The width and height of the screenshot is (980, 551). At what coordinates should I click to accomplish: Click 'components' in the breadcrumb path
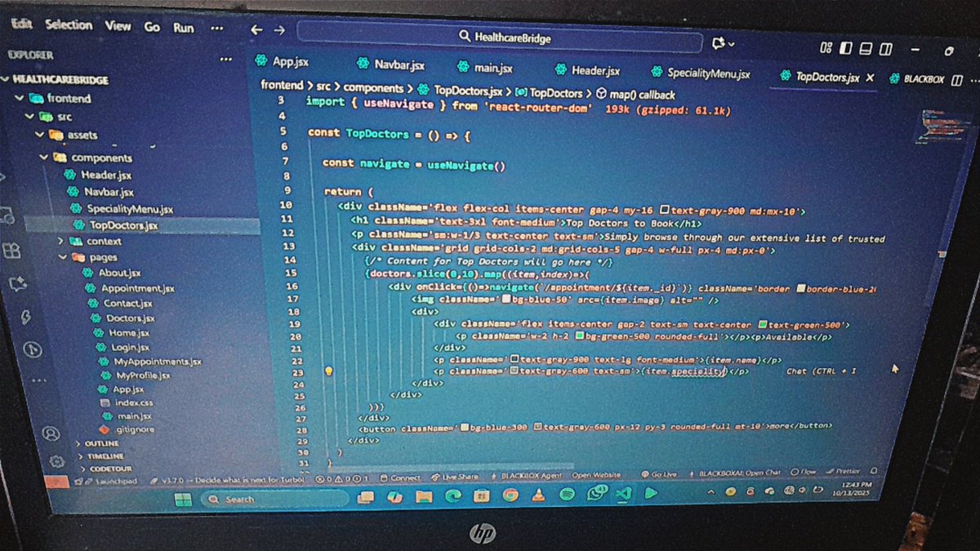tap(373, 87)
